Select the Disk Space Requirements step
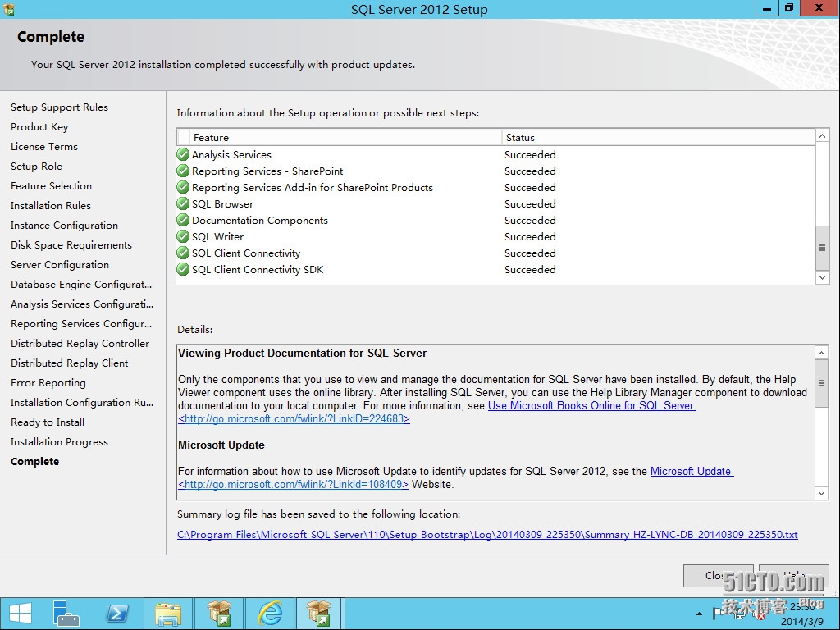 pos(71,244)
